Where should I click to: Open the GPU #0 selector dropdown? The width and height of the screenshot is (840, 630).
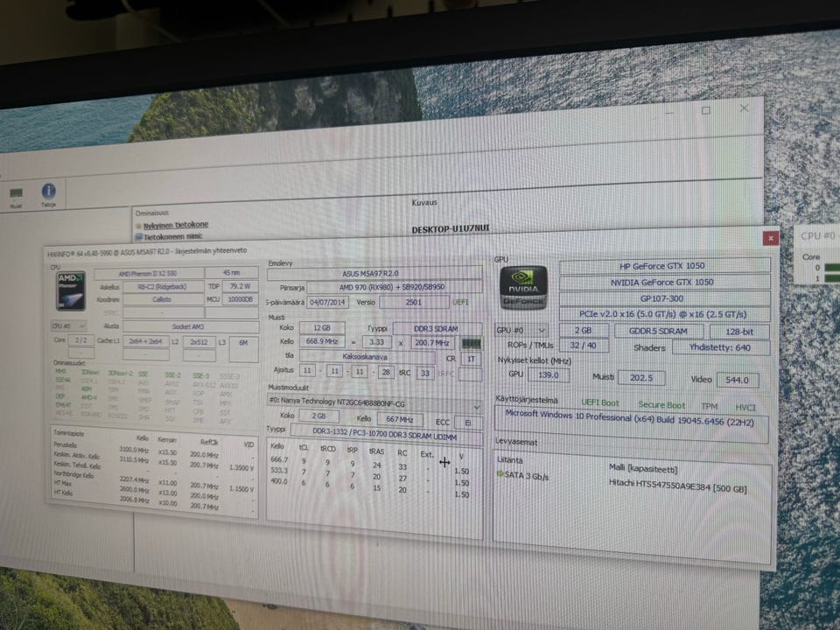(521, 330)
